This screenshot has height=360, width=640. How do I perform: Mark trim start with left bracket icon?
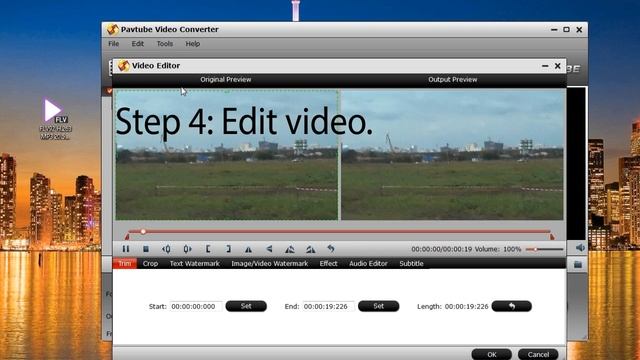click(208, 249)
